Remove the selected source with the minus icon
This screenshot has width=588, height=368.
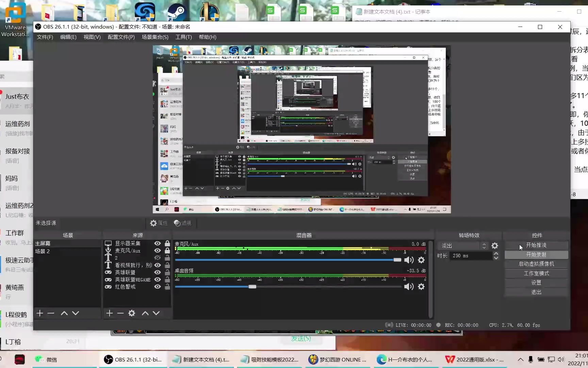coord(120,313)
